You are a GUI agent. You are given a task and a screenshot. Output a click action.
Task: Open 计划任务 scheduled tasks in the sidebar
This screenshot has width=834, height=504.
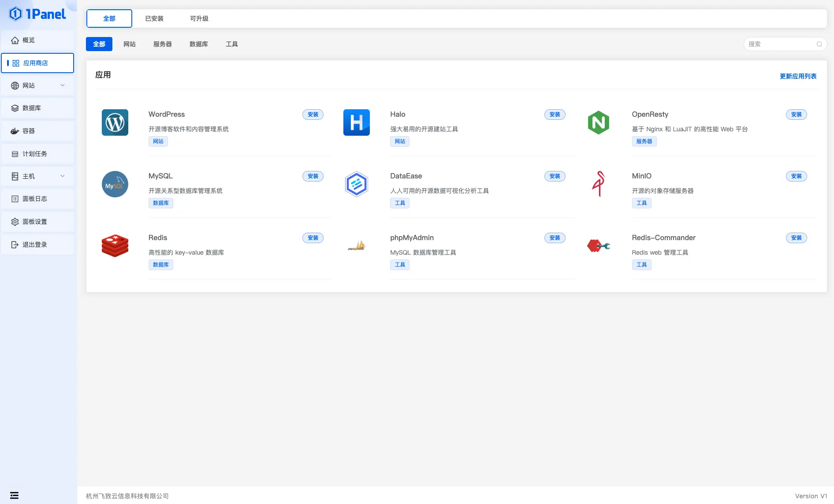[x=37, y=154]
